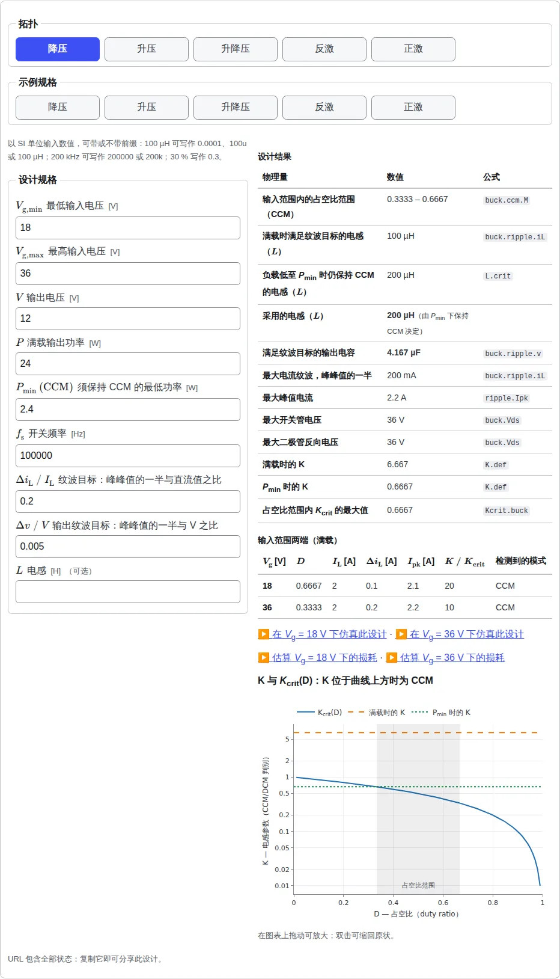
Task: Load the 升降压 example spec
Action: [236, 108]
